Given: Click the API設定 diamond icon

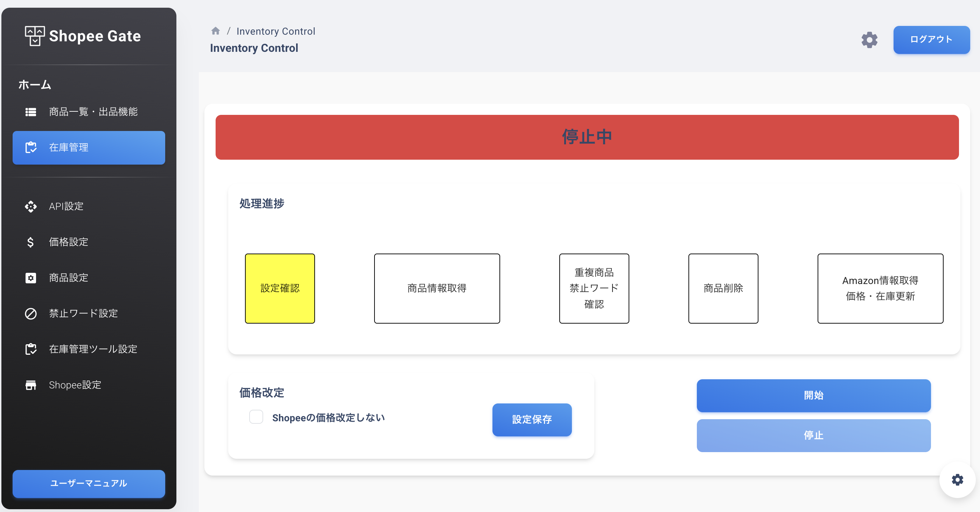Looking at the screenshot, I should click(31, 206).
